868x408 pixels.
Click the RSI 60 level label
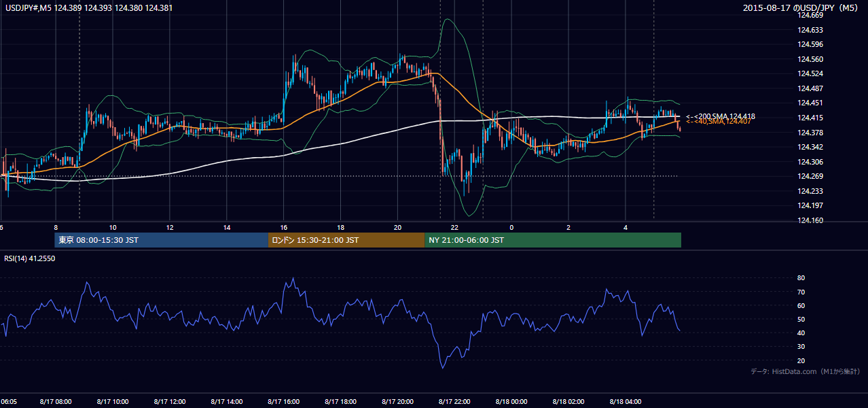[x=801, y=305]
